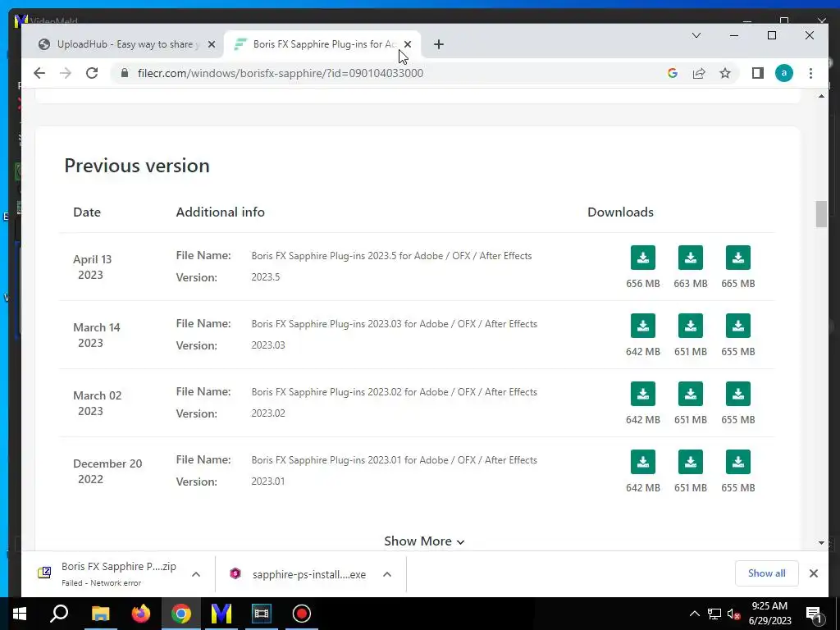Bookmark this page with the star icon

pos(725,73)
